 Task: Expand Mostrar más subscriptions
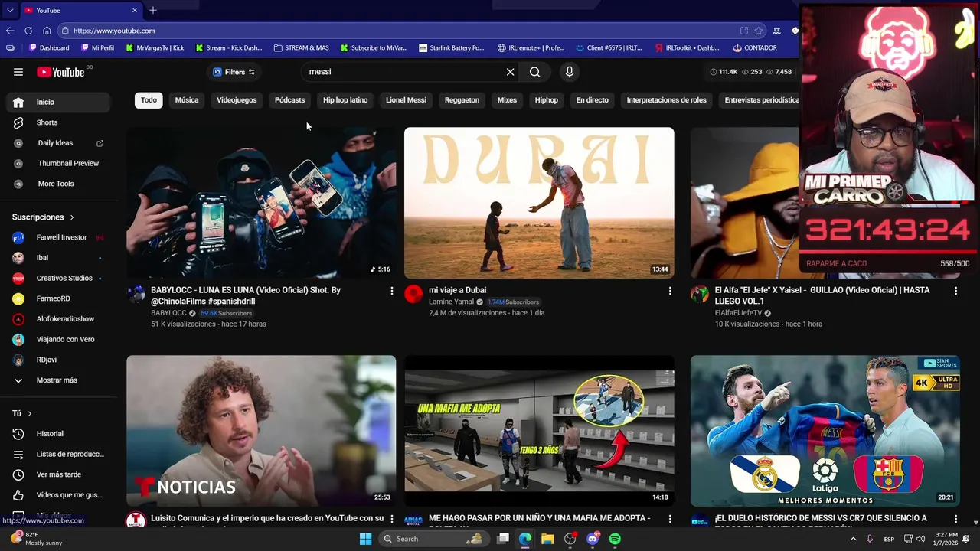(x=58, y=380)
